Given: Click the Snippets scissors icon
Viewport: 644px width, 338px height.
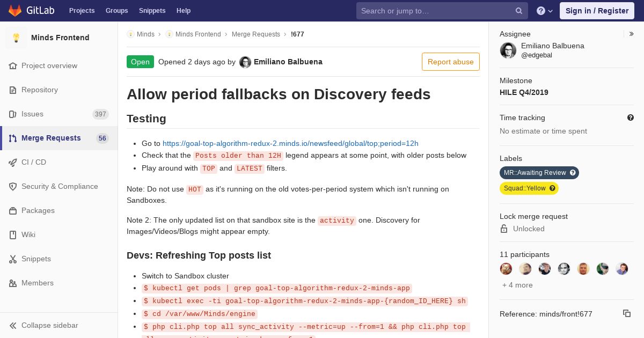Looking at the screenshot, I should pyautogui.click(x=13, y=259).
